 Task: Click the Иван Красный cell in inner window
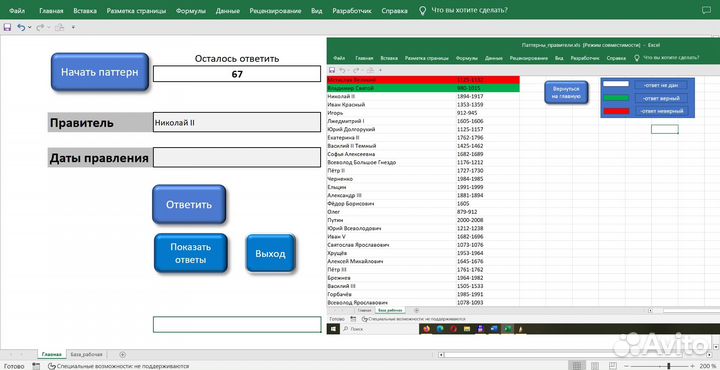click(347, 105)
